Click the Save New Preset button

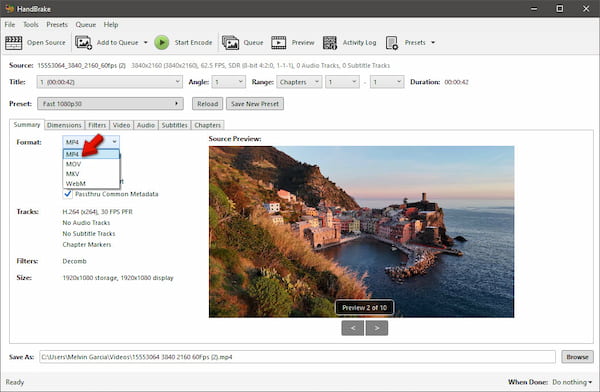click(x=255, y=104)
